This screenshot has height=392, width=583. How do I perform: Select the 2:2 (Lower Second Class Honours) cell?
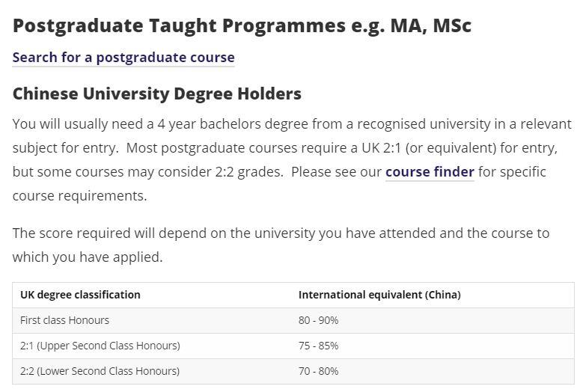tap(100, 371)
